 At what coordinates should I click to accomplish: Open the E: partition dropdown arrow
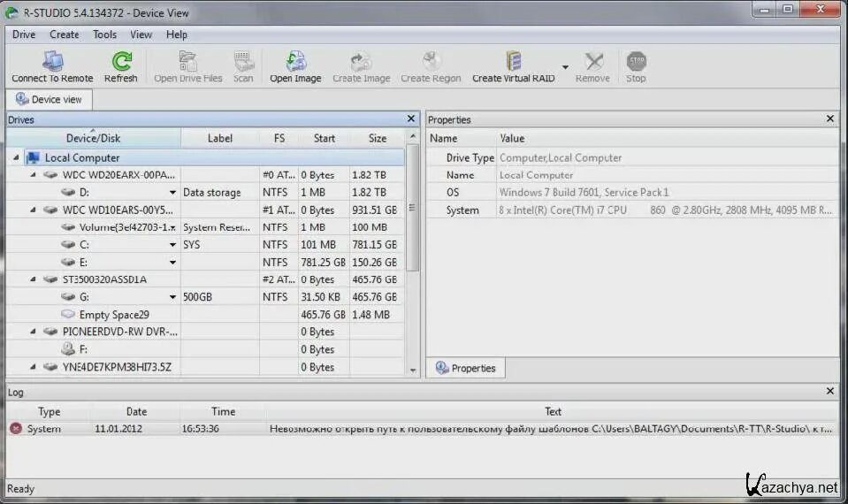pos(172,263)
